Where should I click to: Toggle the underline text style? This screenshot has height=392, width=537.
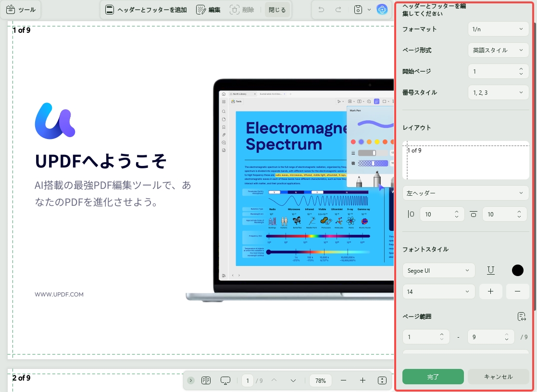click(x=490, y=270)
